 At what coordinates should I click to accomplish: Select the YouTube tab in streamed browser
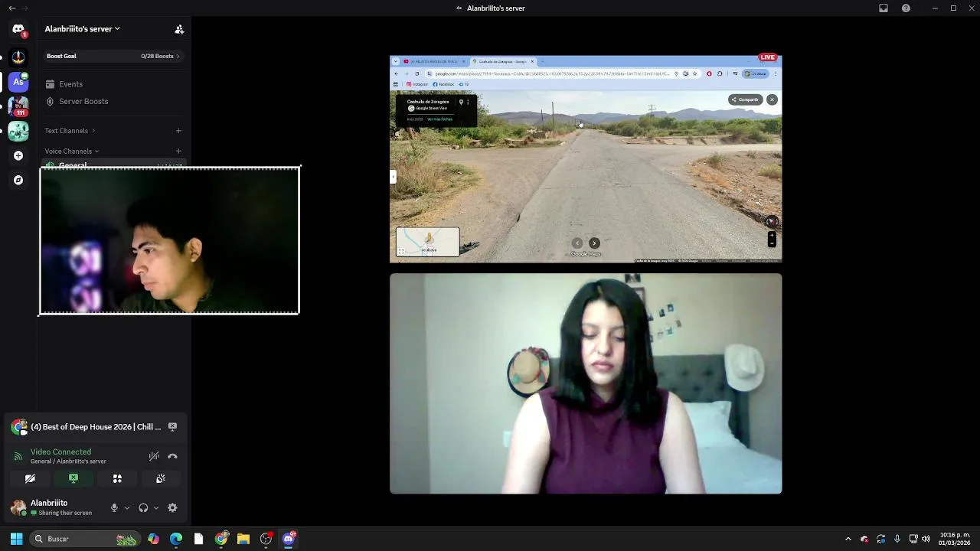pos(434,61)
